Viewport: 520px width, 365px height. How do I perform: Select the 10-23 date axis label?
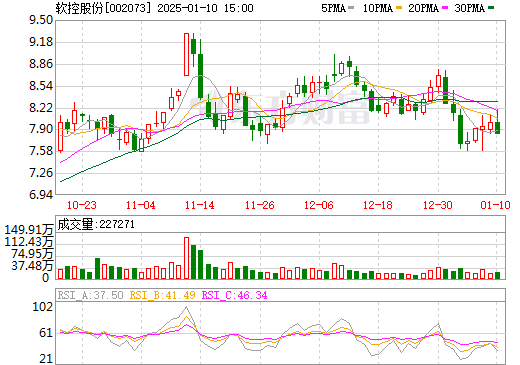point(82,205)
